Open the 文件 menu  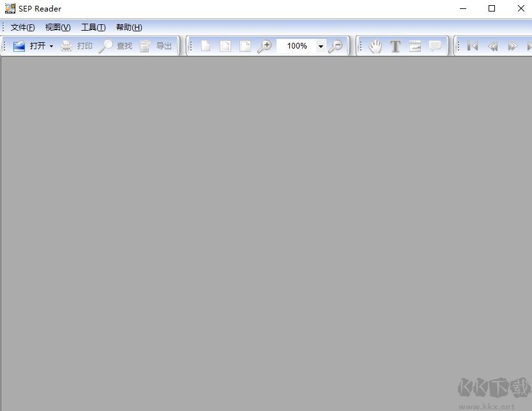coord(21,27)
